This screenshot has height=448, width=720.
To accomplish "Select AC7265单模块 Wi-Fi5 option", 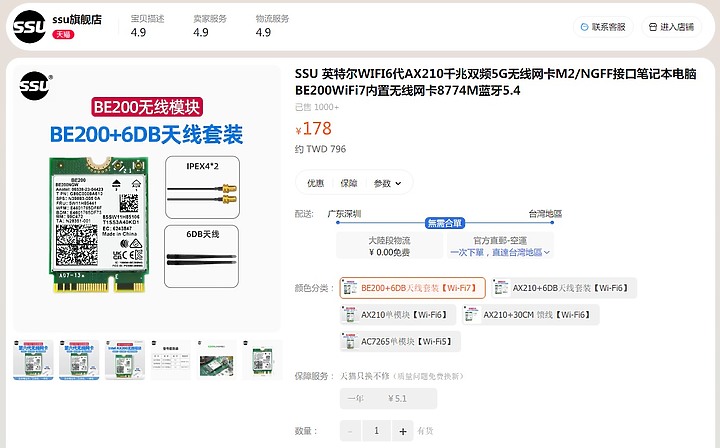I will pyautogui.click(x=400, y=342).
